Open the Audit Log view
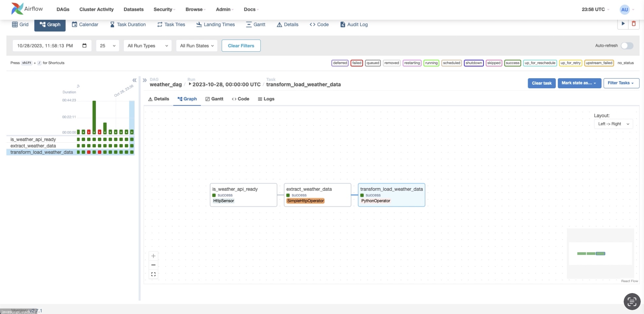Screen dimensions: 644x314 coord(354,24)
